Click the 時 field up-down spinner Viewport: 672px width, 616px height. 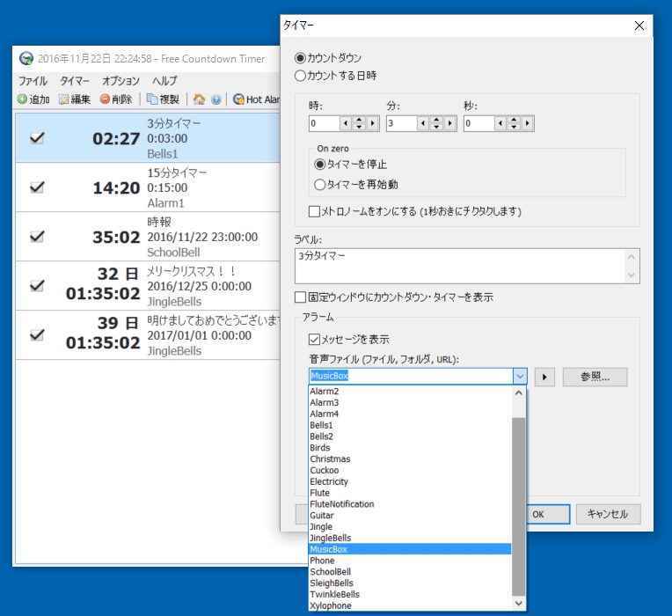point(359,123)
